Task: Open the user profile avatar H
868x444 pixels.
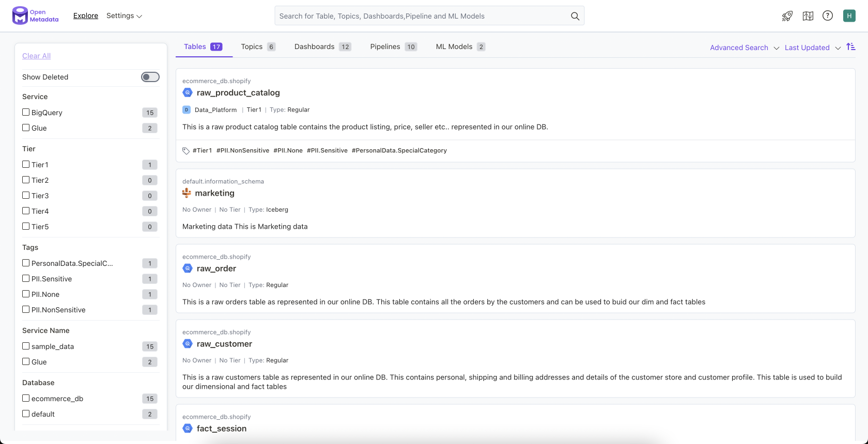Action: (849, 16)
